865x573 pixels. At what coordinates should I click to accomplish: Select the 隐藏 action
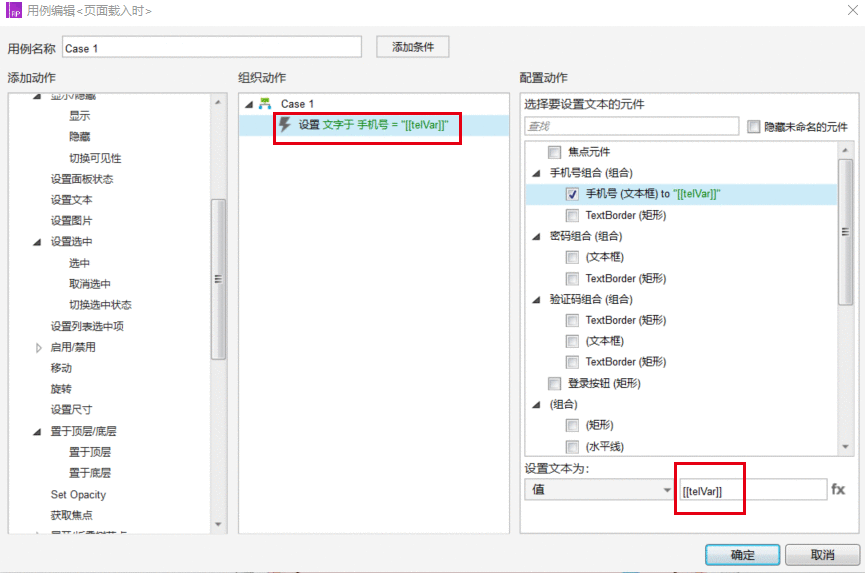(79, 137)
